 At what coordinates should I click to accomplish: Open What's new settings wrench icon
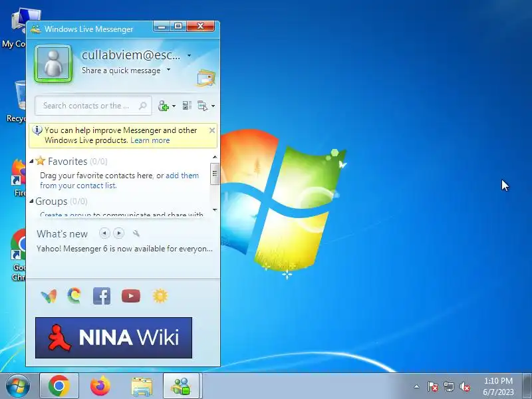pyautogui.click(x=136, y=233)
